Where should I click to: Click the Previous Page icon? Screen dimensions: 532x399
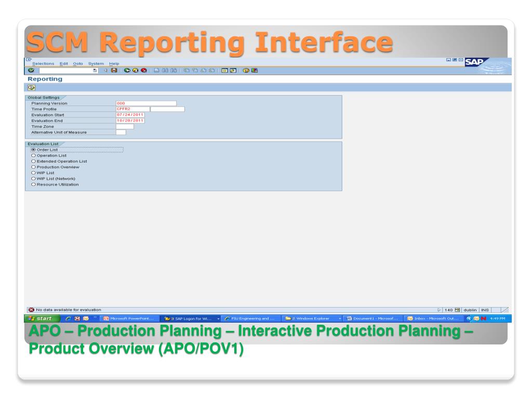click(195, 70)
